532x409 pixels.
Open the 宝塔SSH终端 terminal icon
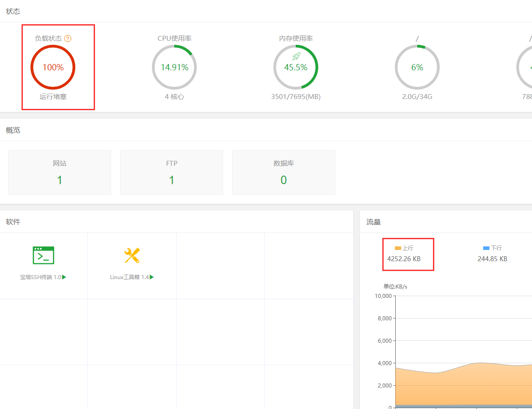(43, 255)
